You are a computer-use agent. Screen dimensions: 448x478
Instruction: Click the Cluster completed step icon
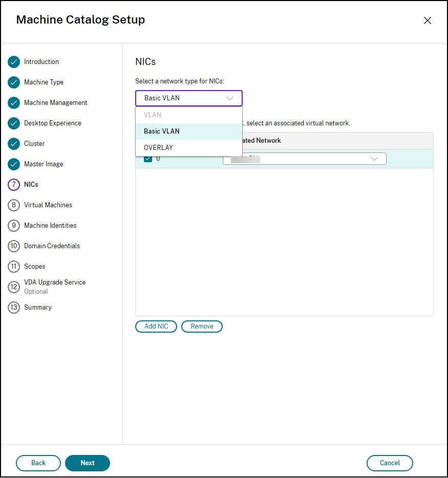coord(13,143)
